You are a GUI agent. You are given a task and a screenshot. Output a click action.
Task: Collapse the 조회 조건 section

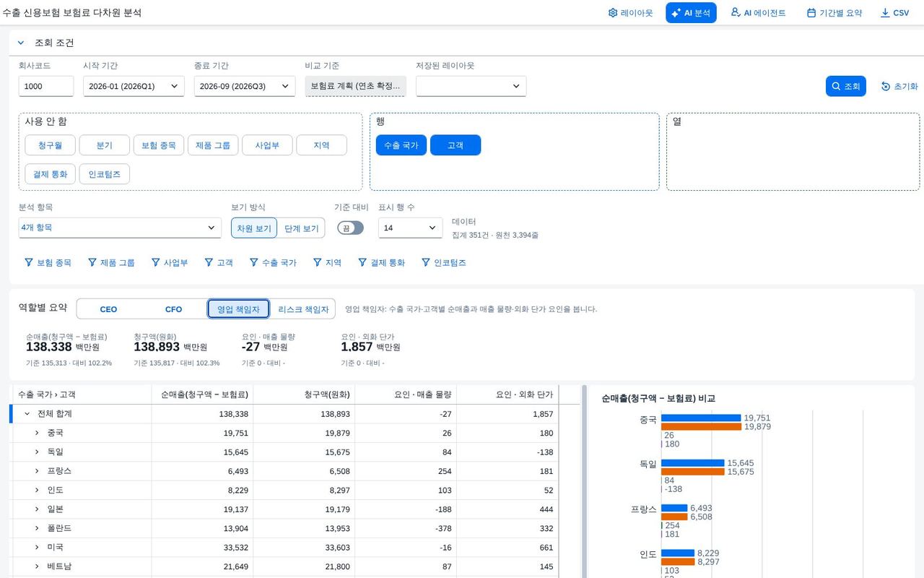point(21,43)
